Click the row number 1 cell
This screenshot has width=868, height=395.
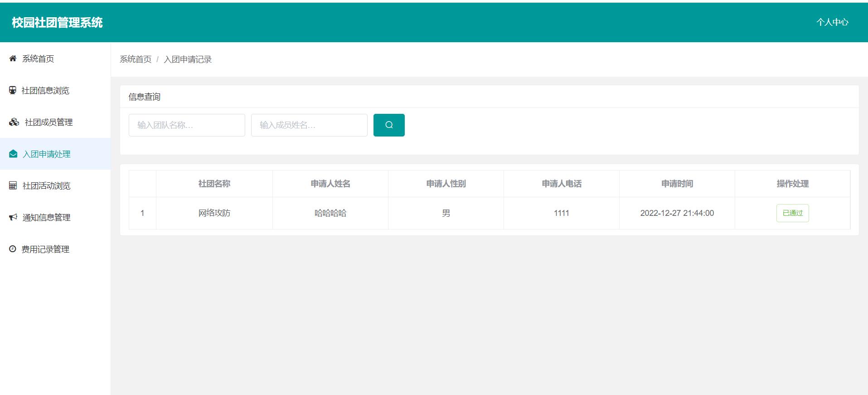pos(142,213)
